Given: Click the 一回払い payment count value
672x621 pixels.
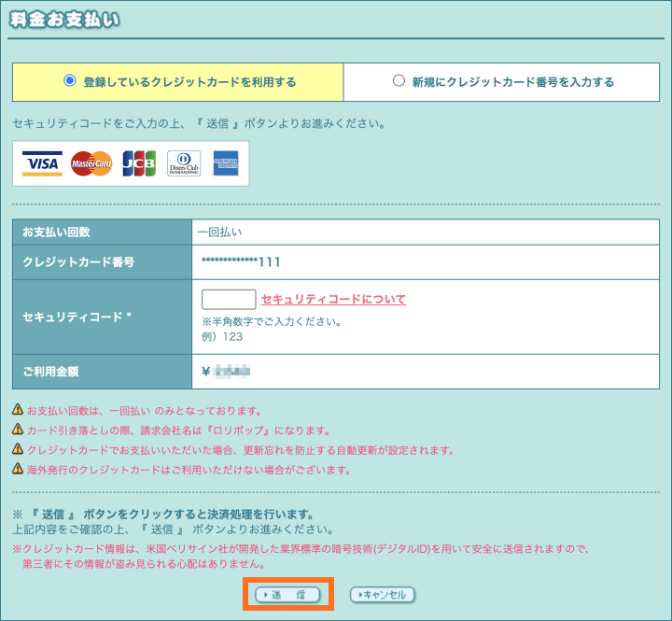Looking at the screenshot, I should [x=220, y=232].
